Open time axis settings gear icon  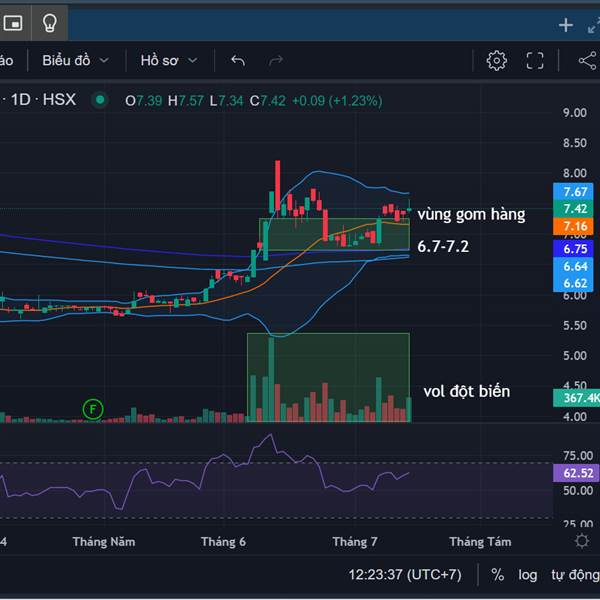pos(582,541)
